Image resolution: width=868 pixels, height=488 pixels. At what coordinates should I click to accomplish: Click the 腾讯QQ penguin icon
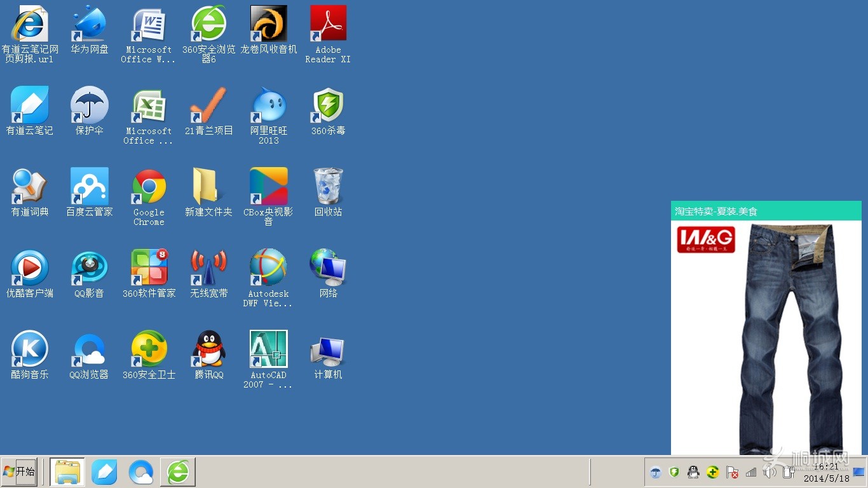click(x=208, y=349)
